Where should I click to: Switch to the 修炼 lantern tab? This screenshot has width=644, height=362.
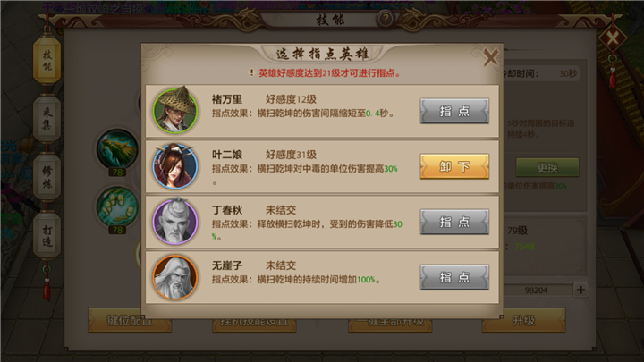[47, 177]
